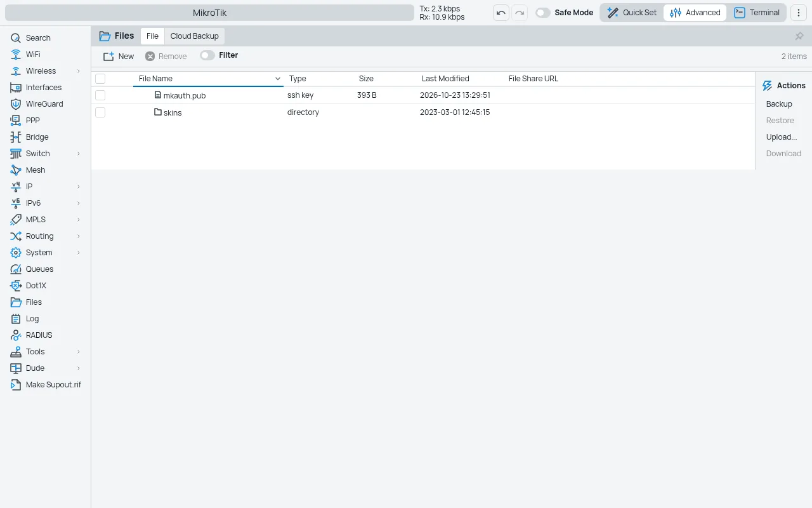Image resolution: width=812 pixels, height=508 pixels.
Task: Select the skins directory name
Action: [173, 113]
